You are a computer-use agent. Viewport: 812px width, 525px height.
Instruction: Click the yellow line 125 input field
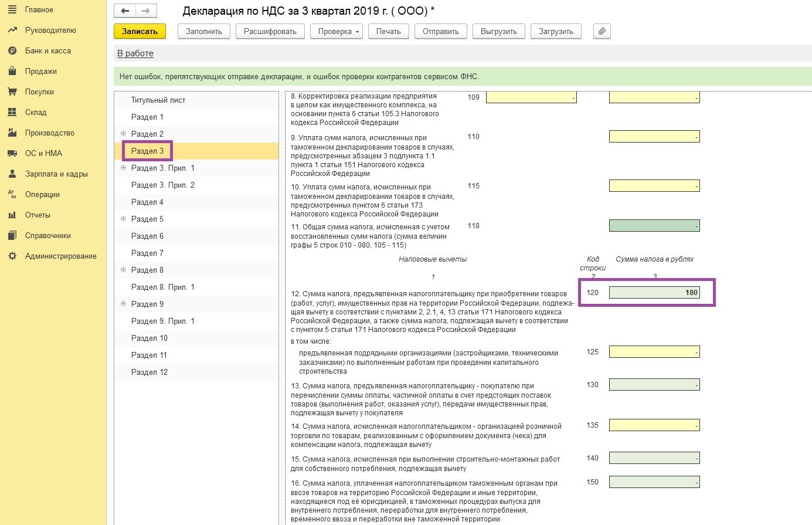pyautogui.click(x=654, y=352)
